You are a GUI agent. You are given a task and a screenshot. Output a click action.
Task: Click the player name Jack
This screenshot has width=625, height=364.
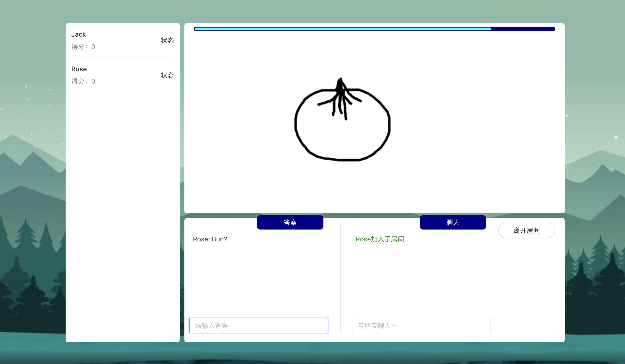click(78, 34)
